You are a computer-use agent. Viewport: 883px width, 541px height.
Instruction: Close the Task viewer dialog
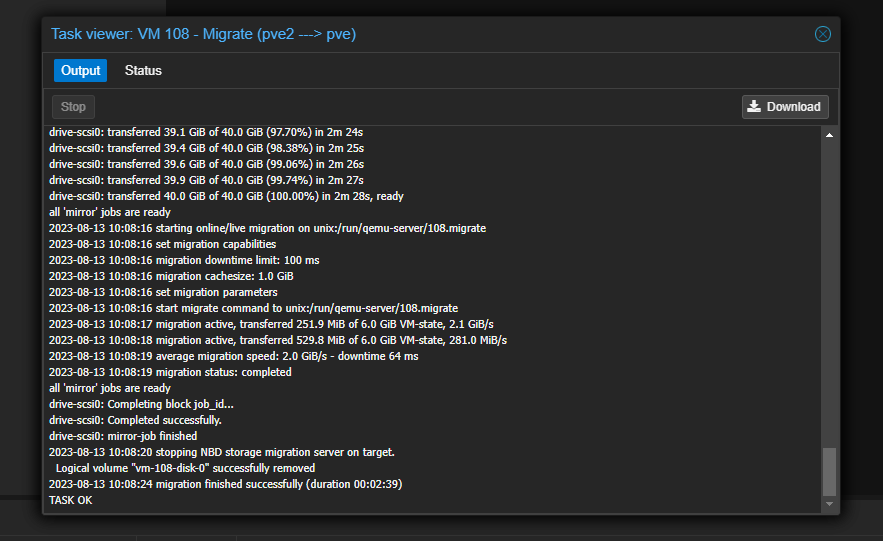click(x=822, y=34)
